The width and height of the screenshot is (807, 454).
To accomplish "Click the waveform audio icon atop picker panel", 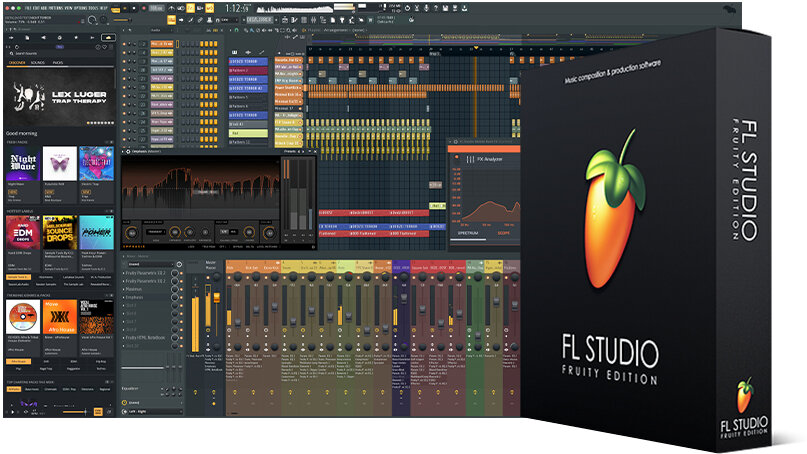I will (248, 52).
